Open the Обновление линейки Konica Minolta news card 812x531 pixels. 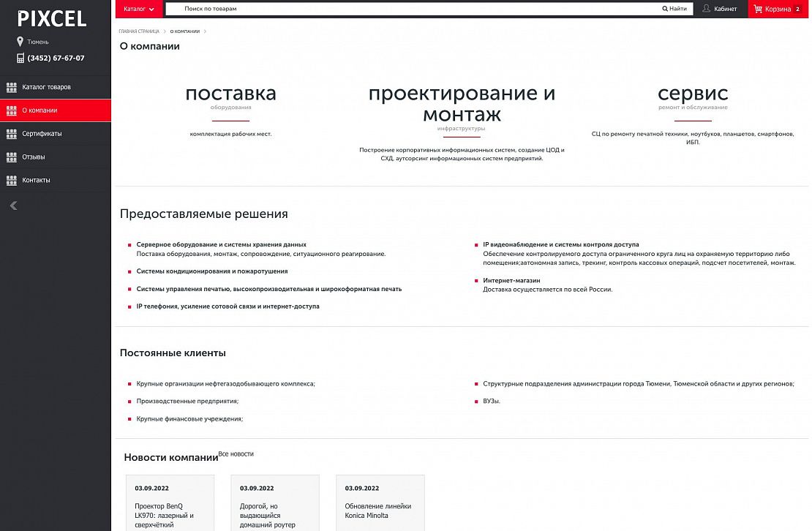[380, 505]
